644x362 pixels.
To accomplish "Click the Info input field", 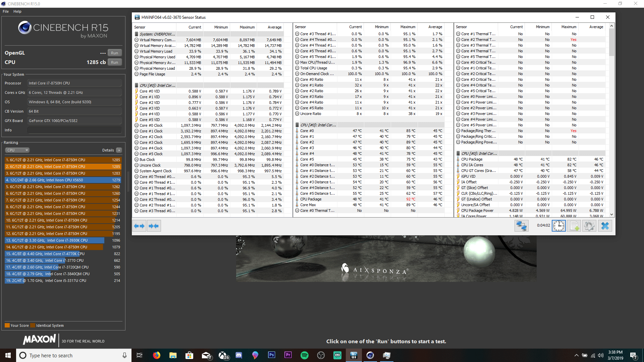I will tap(74, 130).
